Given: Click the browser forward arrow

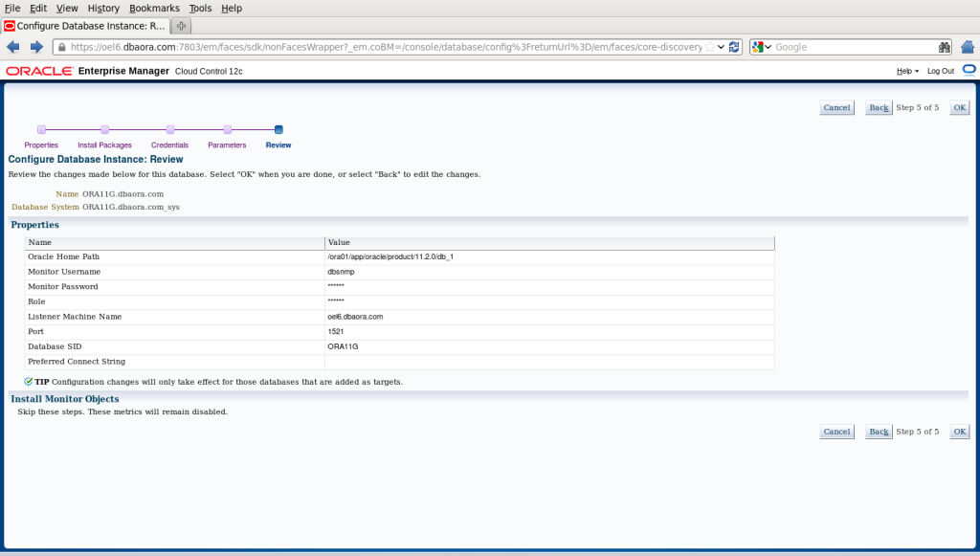Looking at the screenshot, I should pos(36,47).
